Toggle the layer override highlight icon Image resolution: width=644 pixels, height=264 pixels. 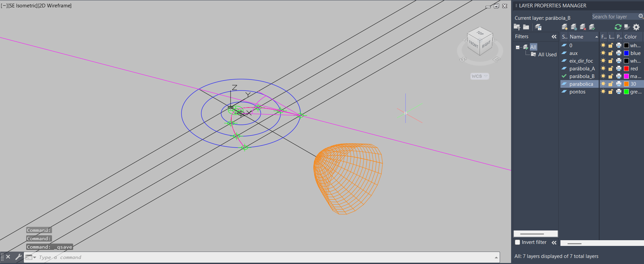point(627,27)
